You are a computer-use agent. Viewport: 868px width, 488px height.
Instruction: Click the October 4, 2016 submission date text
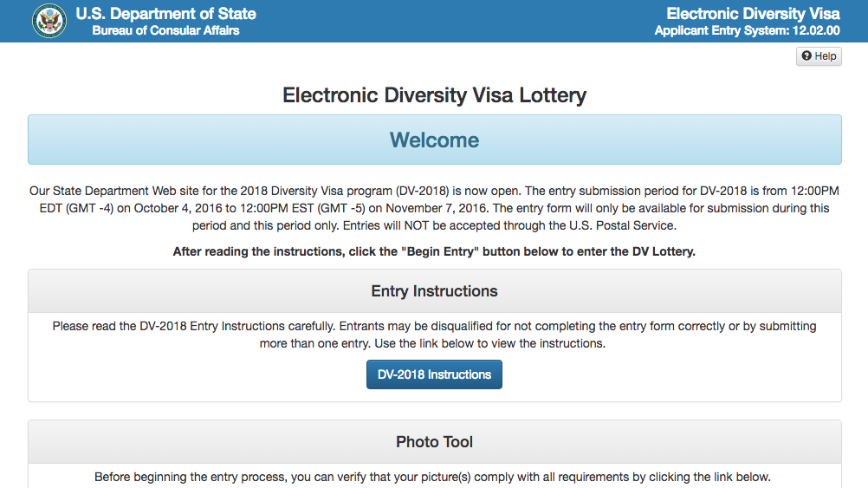[x=178, y=208]
